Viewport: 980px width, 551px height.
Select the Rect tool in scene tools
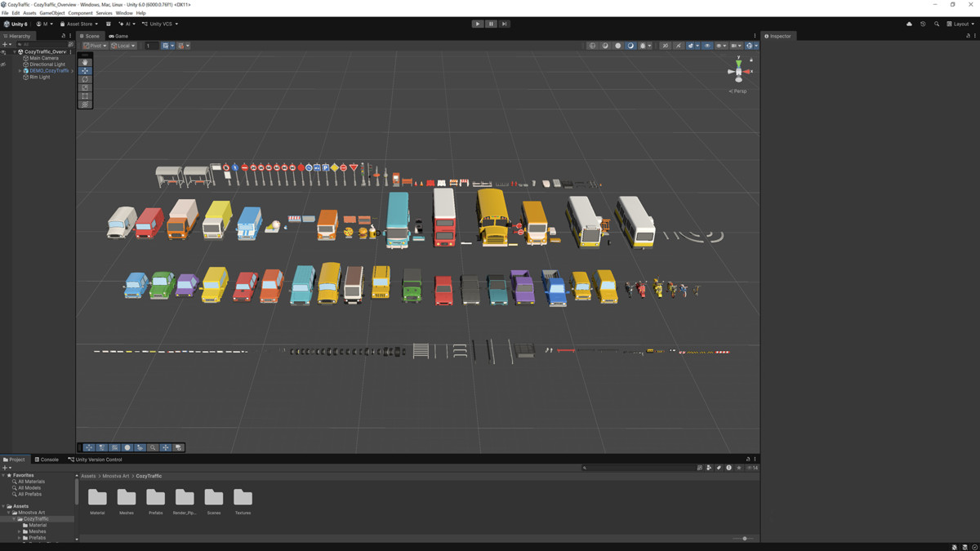coord(85,96)
